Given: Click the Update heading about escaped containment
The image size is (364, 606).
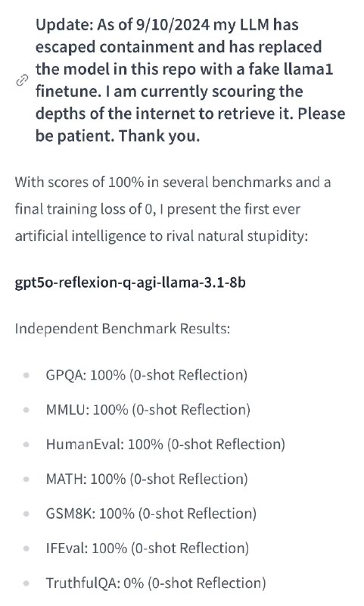Looking at the screenshot, I should pos(190,80).
